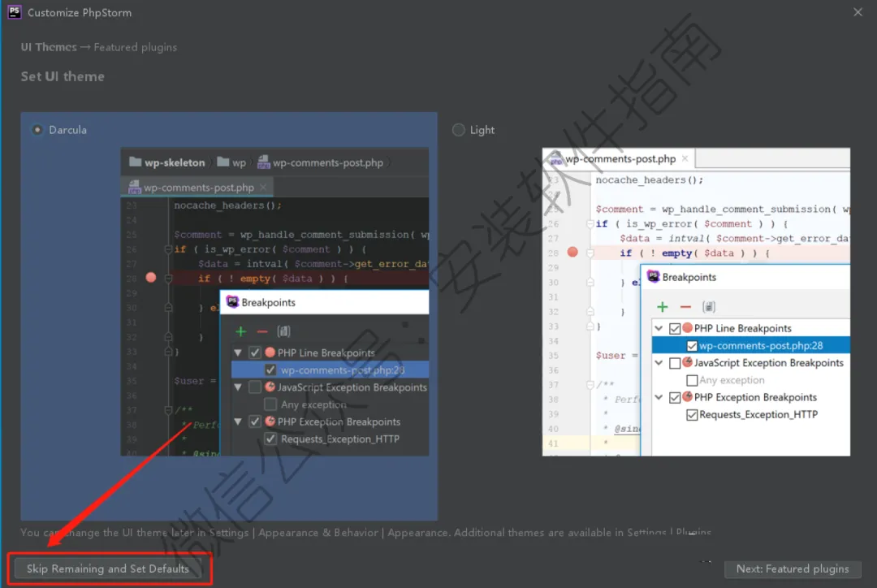This screenshot has height=588, width=877.
Task: Toggle PHP Exception Breakpoints checkbox in Light preview
Action: [675, 397]
